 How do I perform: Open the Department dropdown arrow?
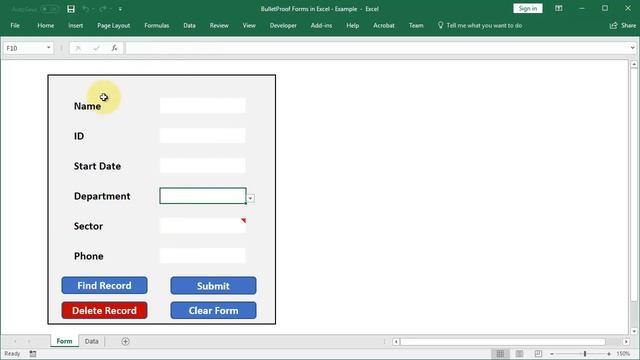tap(251, 198)
